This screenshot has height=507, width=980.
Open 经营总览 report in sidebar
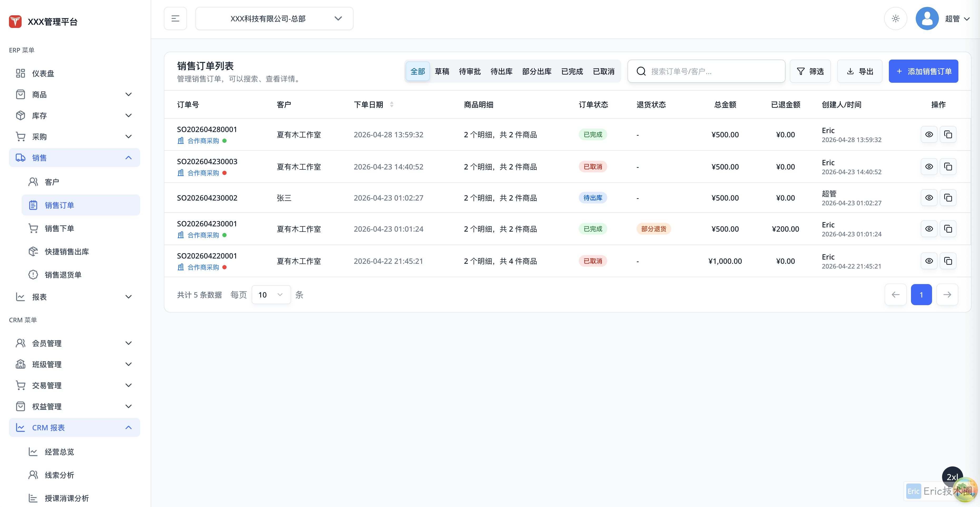(x=81, y=452)
